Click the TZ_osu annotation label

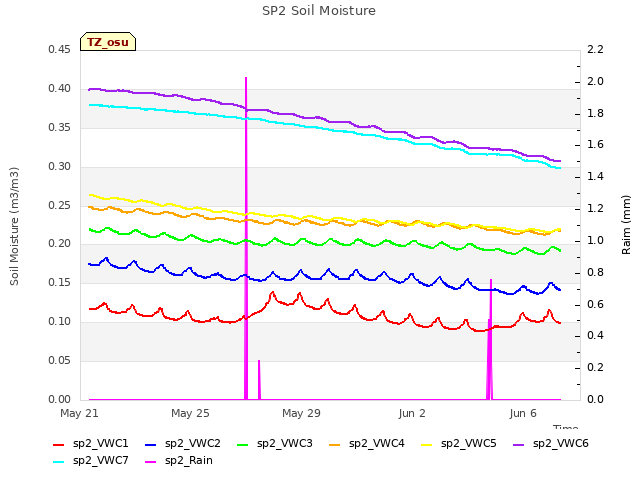108,42
